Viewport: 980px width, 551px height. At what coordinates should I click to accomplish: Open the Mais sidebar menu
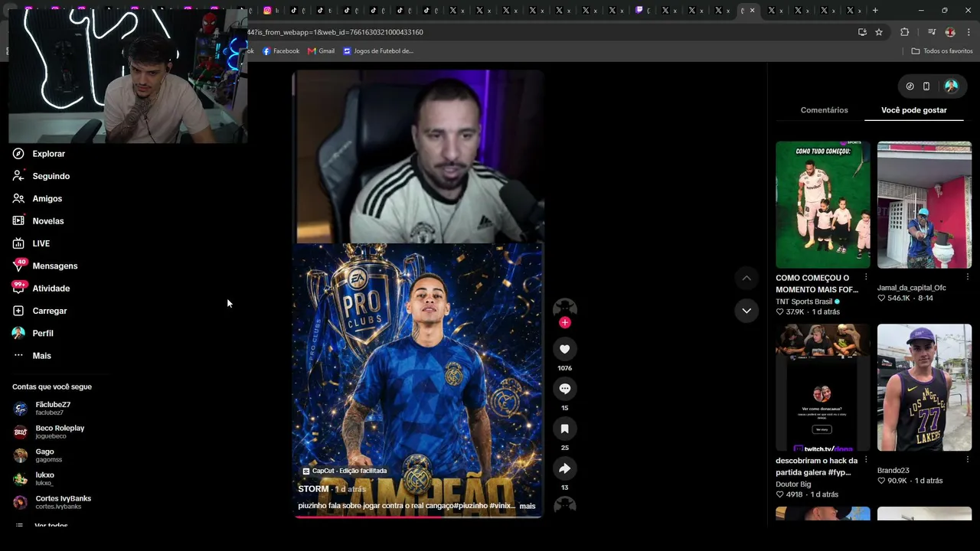tap(31, 356)
